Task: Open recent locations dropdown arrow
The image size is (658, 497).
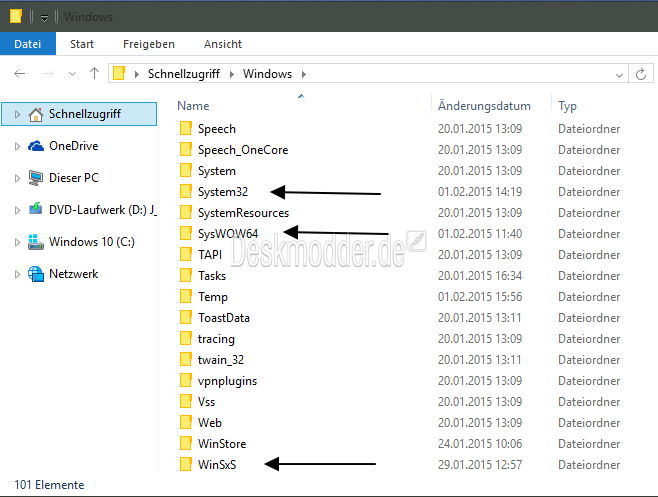Action: click(72, 74)
